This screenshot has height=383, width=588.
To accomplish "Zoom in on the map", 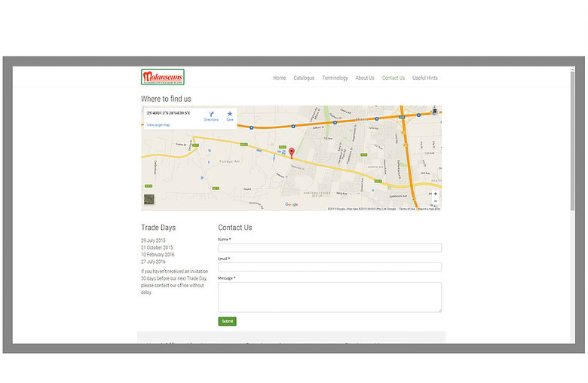I will (435, 194).
